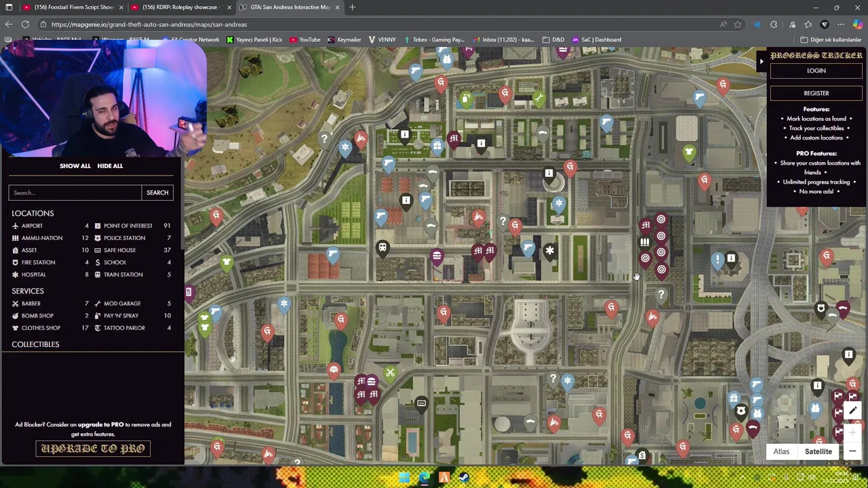
Task: Click the pencil edit tool icon
Action: pos(853,411)
